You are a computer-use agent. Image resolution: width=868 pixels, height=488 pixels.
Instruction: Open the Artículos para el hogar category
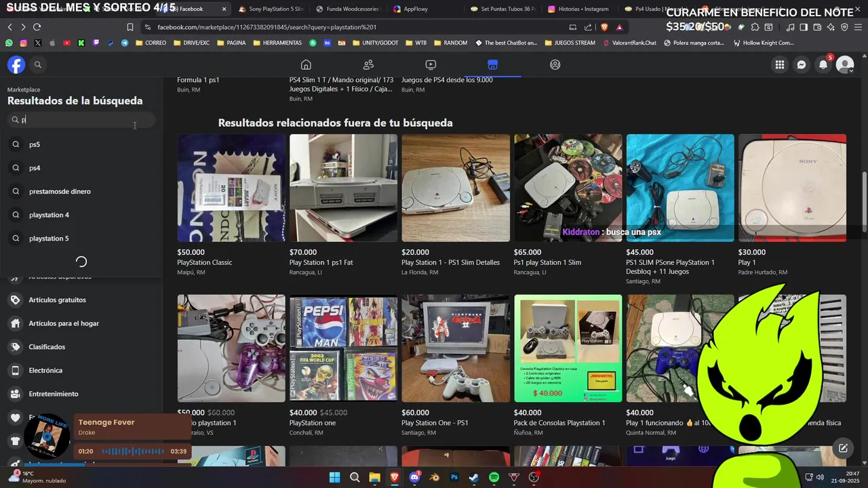(81, 323)
